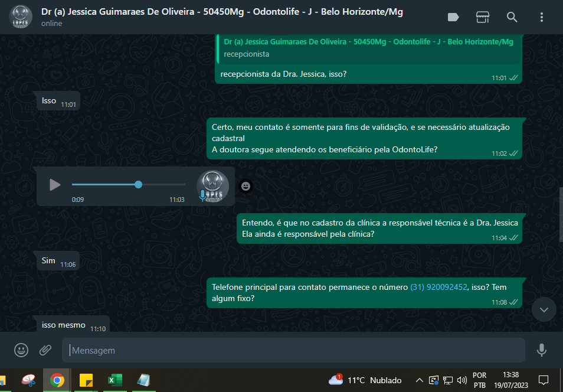This screenshot has width=563, height=392.
Task: Switch keyboard language POR PTB
Action: pyautogui.click(x=479, y=380)
